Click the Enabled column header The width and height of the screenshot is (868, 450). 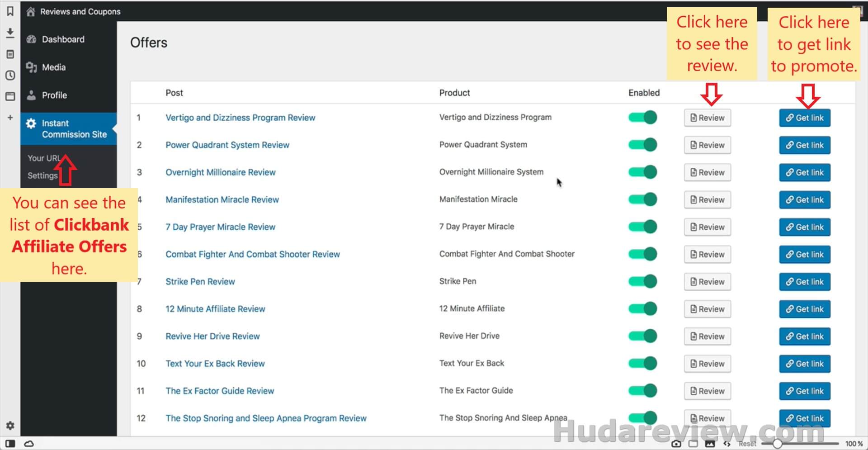644,93
